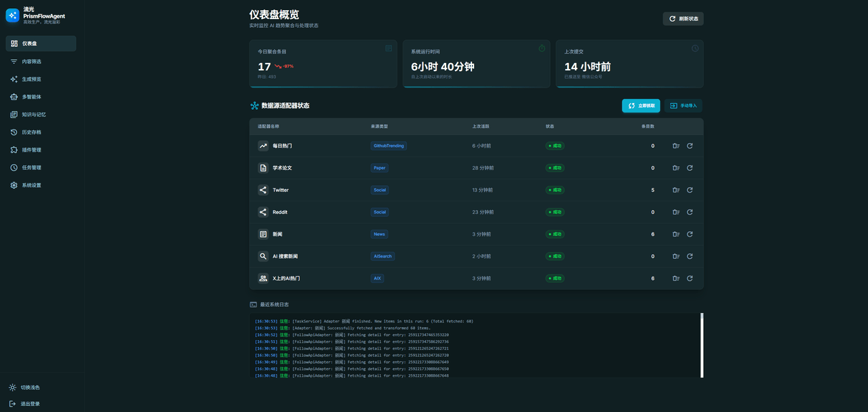The height and width of the screenshot is (412, 868).
Task: Open 系统设置 in the sidebar
Action: tap(41, 185)
